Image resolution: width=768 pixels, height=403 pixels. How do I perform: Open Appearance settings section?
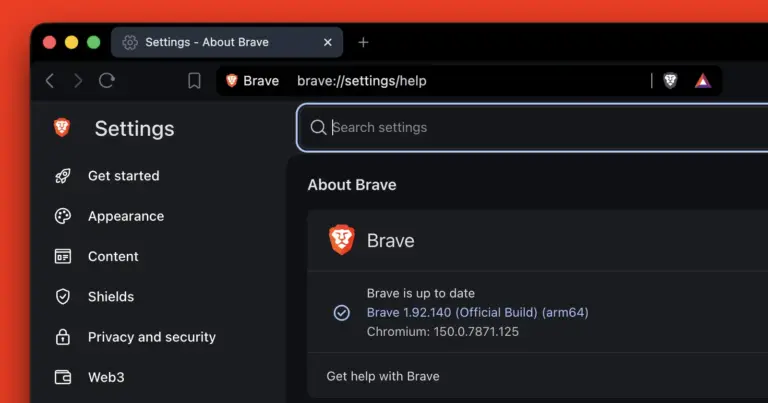[126, 216]
